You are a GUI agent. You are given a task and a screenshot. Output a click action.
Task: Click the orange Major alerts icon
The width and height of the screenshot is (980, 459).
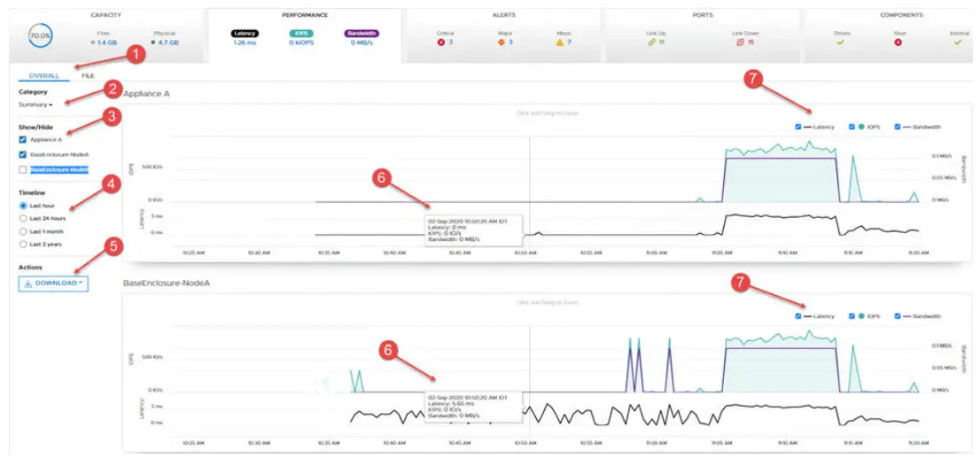click(501, 42)
